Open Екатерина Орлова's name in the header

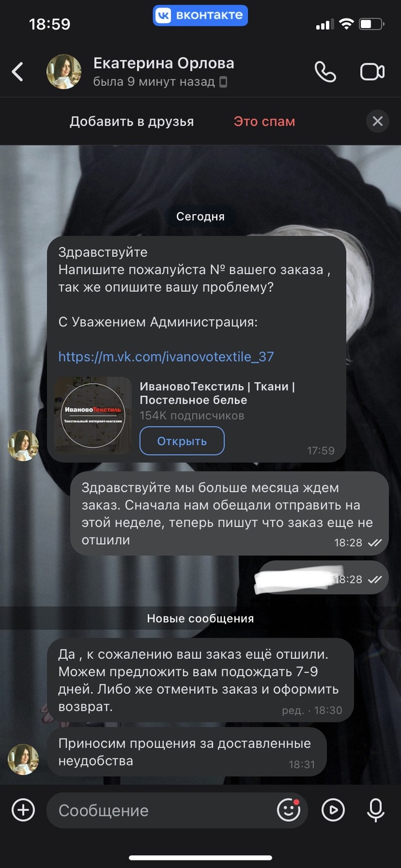point(164,63)
